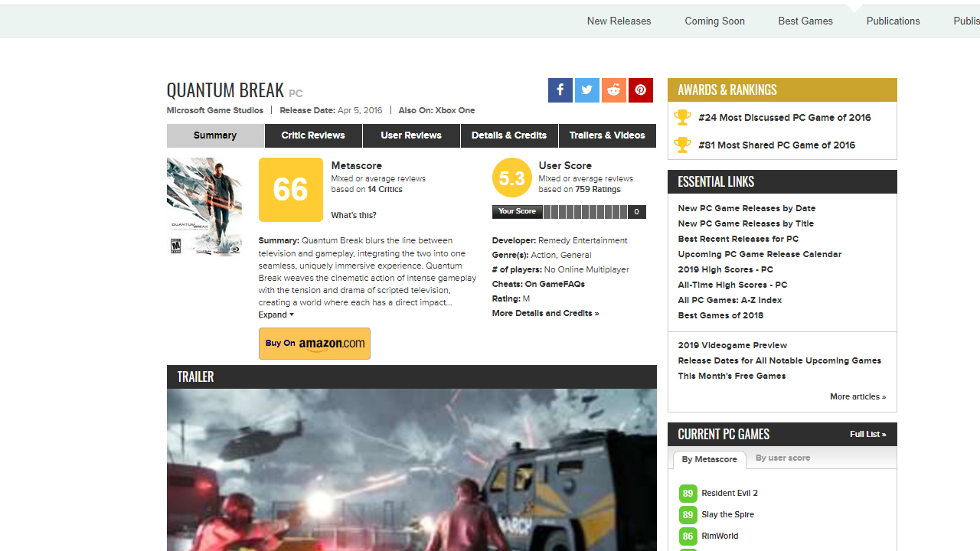
Task: Open New PC Game Releases by Date
Action: pyautogui.click(x=746, y=208)
